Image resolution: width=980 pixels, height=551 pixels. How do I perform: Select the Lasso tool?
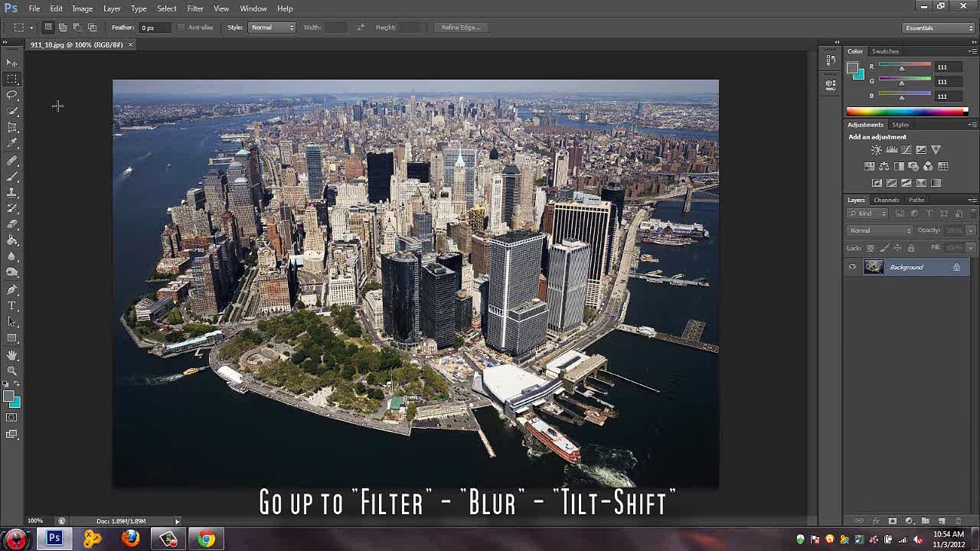(x=12, y=95)
